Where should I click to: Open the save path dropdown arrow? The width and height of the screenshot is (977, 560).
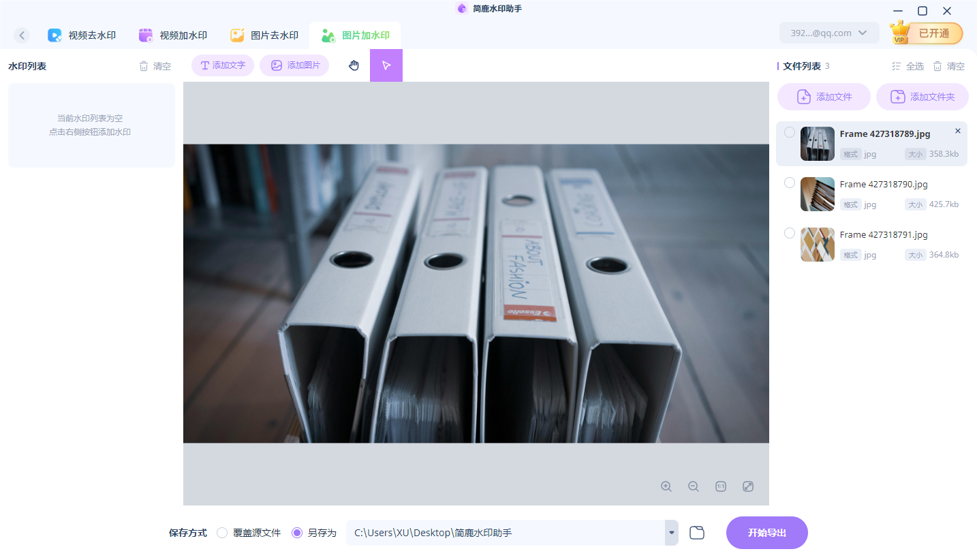point(670,533)
